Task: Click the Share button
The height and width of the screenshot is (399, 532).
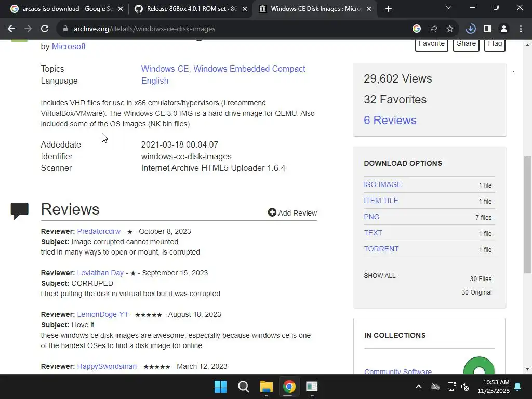Action: click(x=466, y=44)
